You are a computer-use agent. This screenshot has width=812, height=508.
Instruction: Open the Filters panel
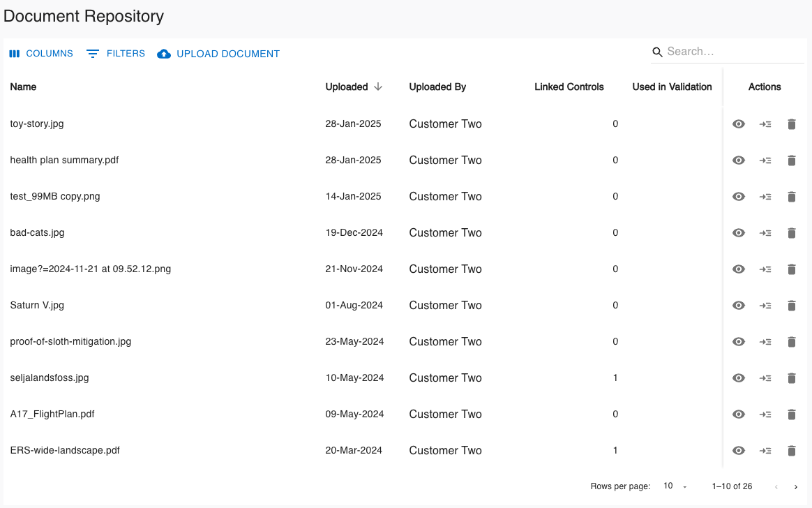116,53
